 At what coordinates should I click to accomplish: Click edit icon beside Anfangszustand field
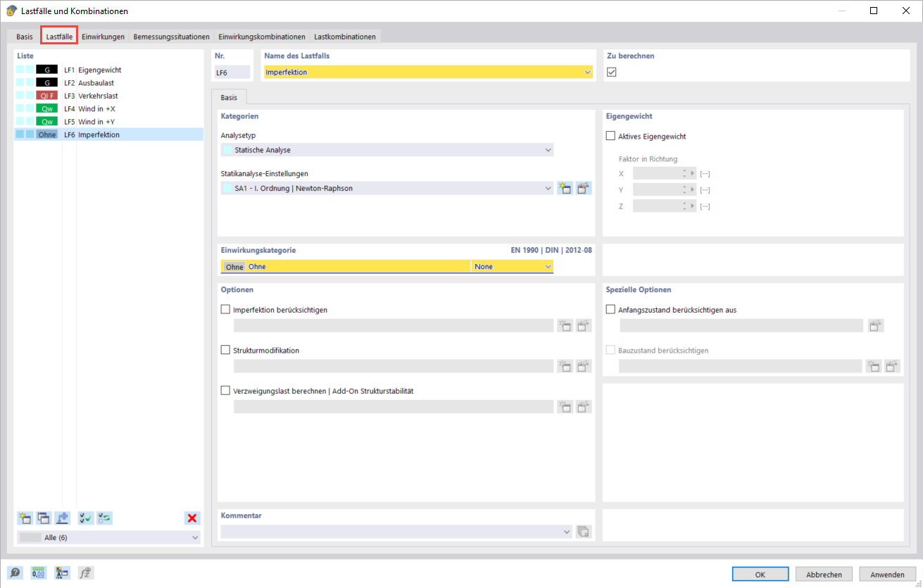(x=876, y=325)
